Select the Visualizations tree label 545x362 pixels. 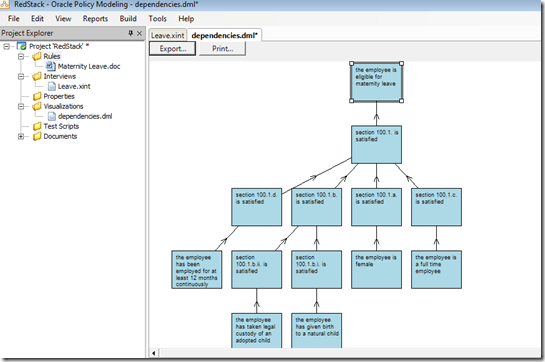[63, 106]
